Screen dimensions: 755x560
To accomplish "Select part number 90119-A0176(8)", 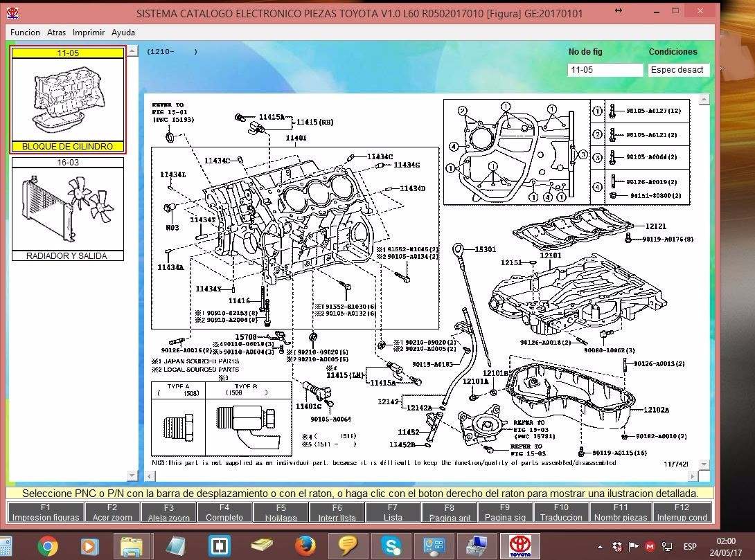I will pyautogui.click(x=668, y=239).
